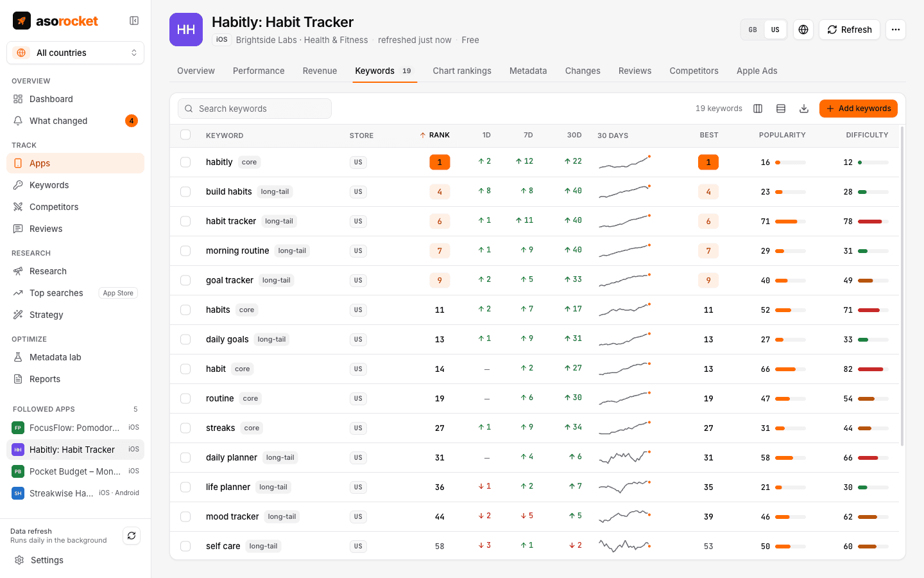Switch to the Overview tab
Viewport: 924px width, 578px height.
click(196, 71)
